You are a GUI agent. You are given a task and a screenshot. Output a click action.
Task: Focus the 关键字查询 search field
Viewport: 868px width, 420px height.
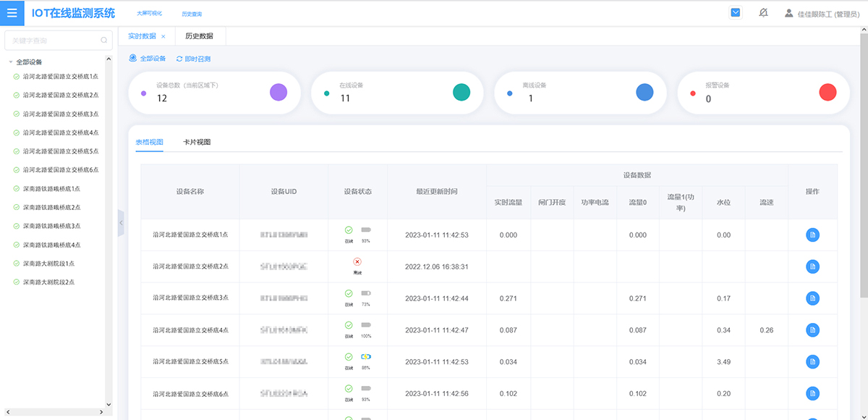pyautogui.click(x=54, y=41)
